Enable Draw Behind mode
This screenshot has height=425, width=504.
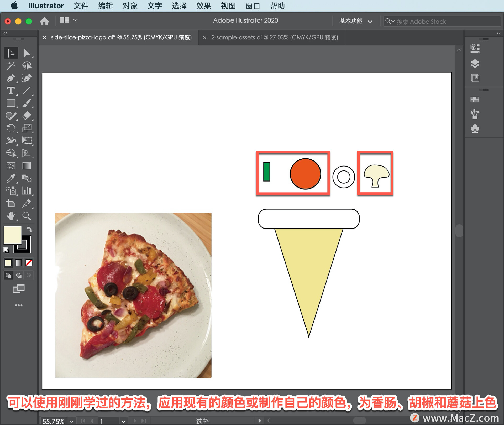(19, 275)
